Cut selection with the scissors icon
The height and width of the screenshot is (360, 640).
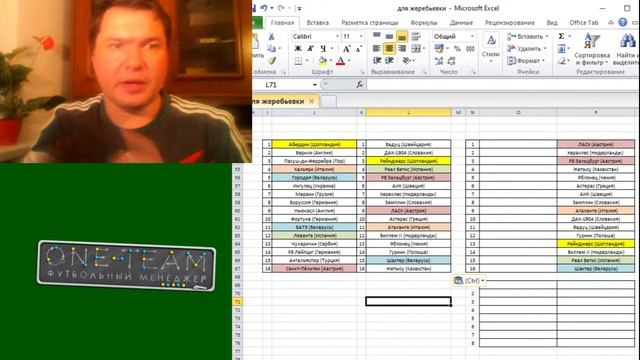[271, 37]
